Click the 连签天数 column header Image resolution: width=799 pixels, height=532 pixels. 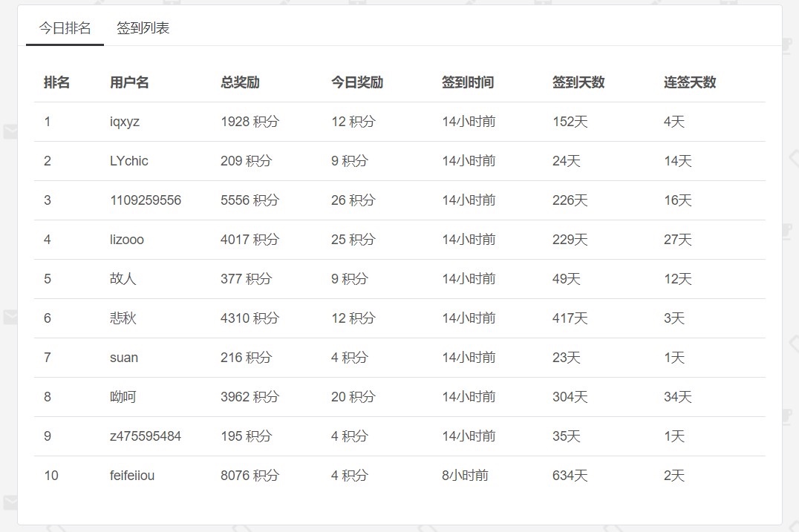pyautogui.click(x=689, y=82)
